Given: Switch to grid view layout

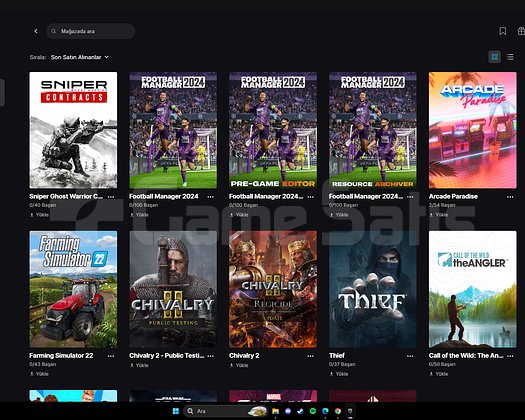Looking at the screenshot, I should coord(495,57).
